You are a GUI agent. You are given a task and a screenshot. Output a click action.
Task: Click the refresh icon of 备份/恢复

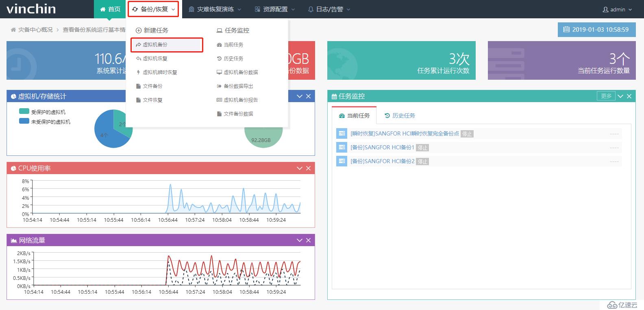pos(135,9)
